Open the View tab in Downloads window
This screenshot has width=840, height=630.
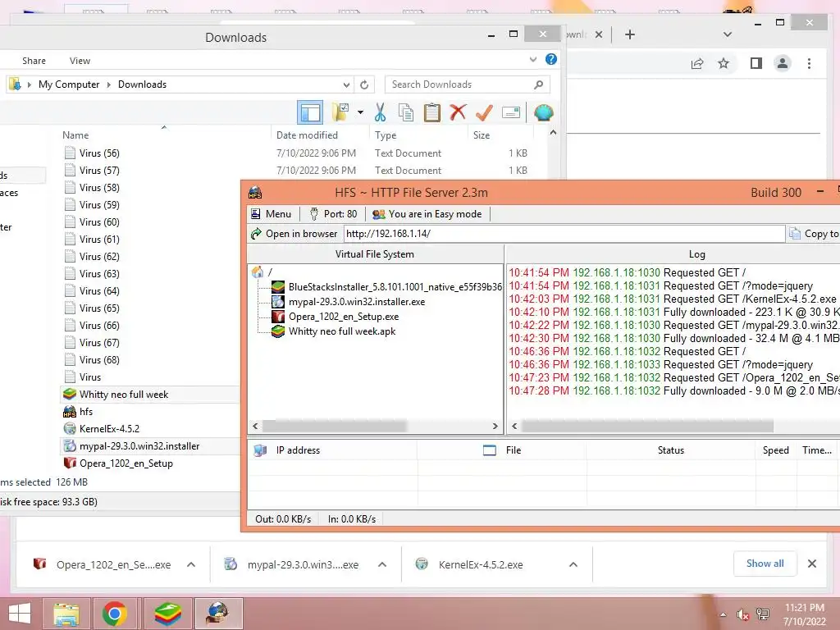80,61
